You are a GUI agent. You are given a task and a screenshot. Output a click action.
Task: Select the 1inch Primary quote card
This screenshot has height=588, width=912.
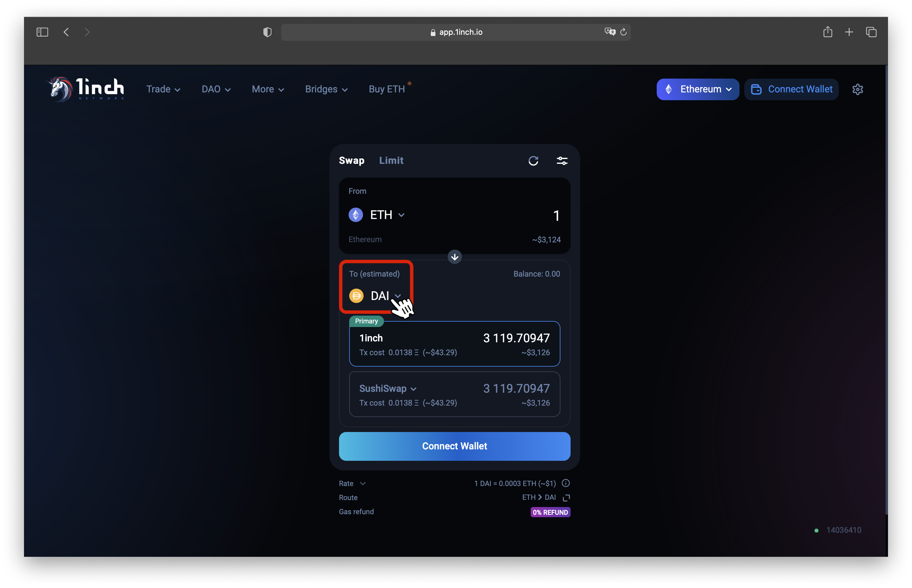(x=455, y=343)
